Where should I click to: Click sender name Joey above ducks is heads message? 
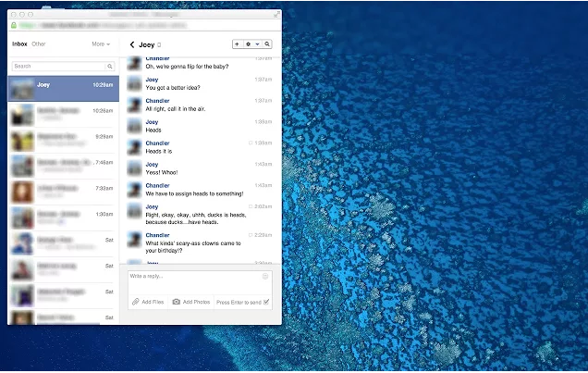(x=152, y=206)
